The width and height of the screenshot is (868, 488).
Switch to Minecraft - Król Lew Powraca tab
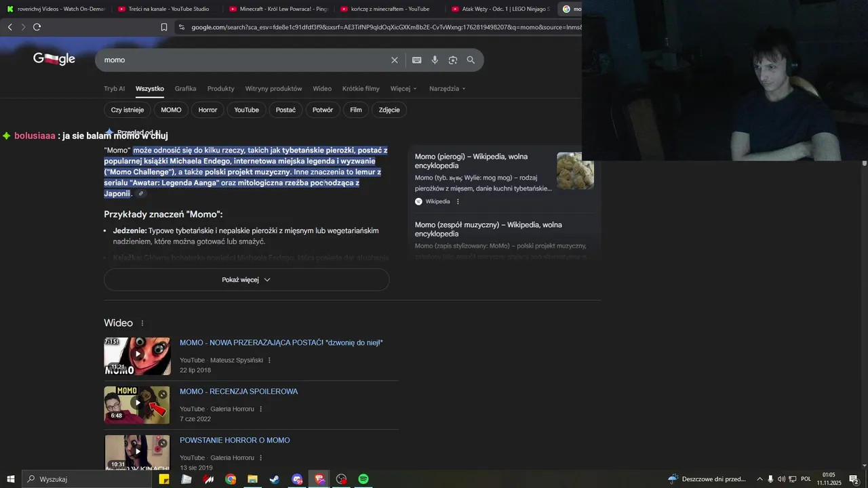tap(278, 9)
